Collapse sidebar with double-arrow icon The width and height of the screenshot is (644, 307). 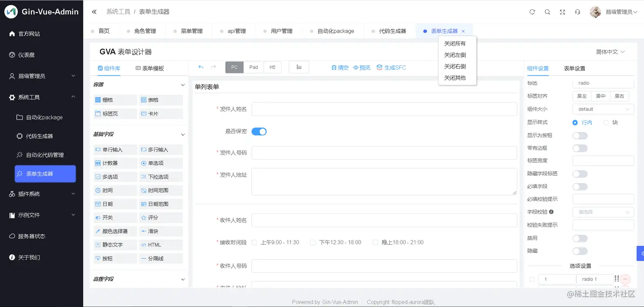pos(94,12)
